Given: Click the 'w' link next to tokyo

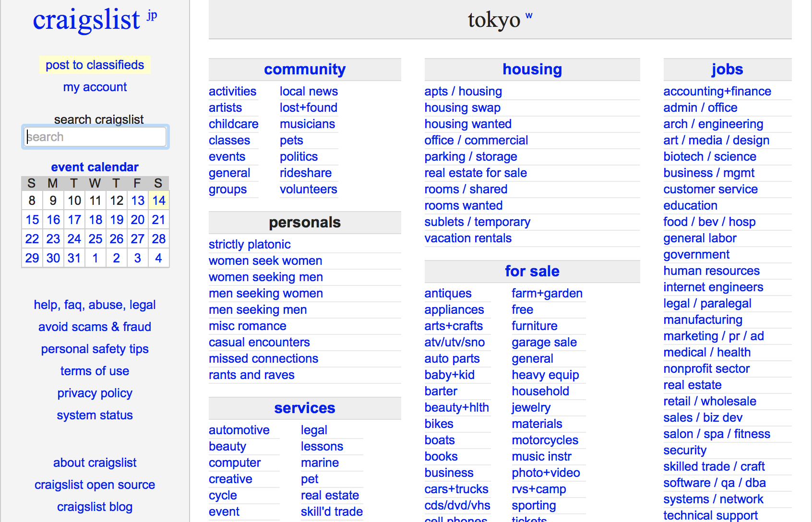Looking at the screenshot, I should [x=529, y=16].
